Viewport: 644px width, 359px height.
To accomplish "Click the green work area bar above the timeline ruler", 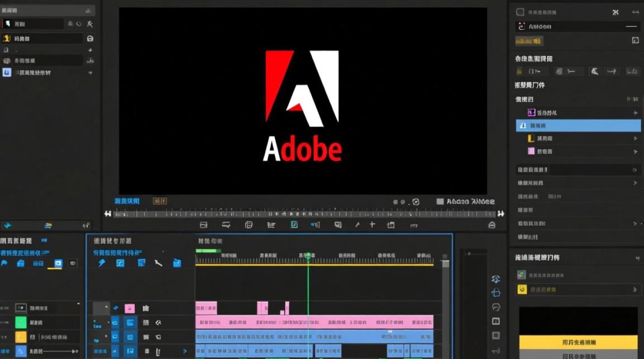I will [x=208, y=250].
